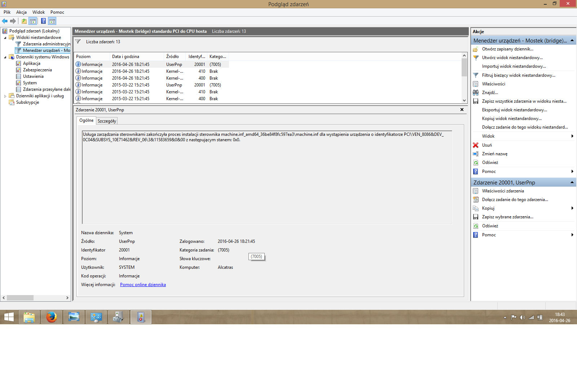Expand Dzienniki aplikacji i usług node
The image size is (577, 392).
pos(5,96)
